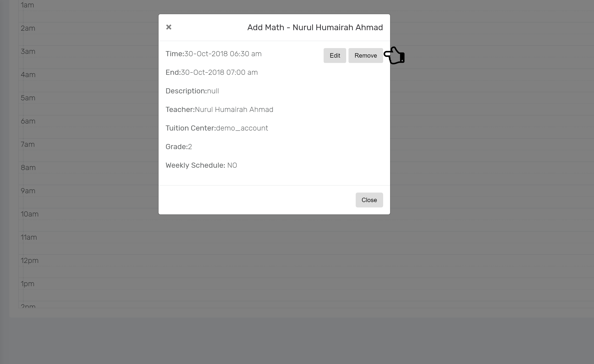594x364 pixels.
Task: Select the 7am time slot label
Action: (28, 144)
